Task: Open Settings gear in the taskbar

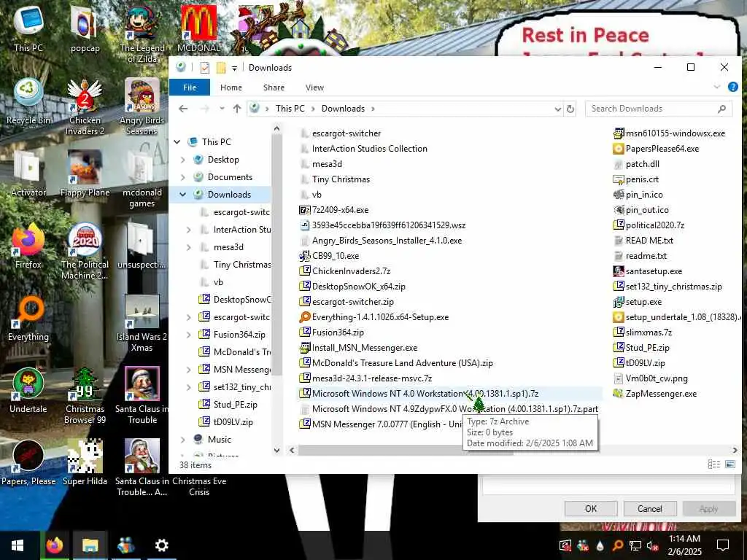Action: coord(161,545)
